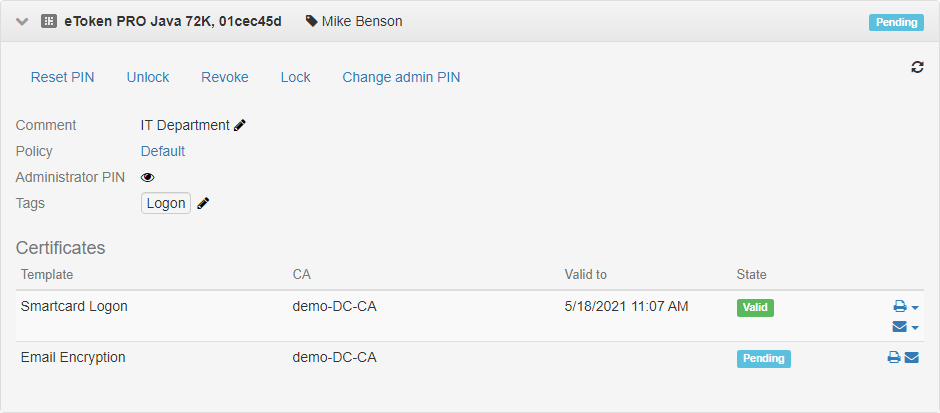The height and width of the screenshot is (413, 940).
Task: Click the Mike Benson user tag icon
Action: tap(311, 21)
